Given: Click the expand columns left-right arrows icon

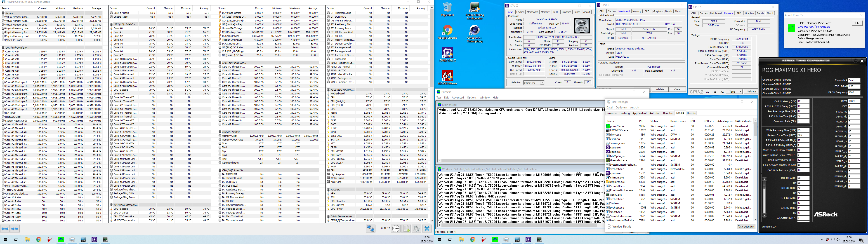Looking at the screenshot, I should tap(5, 228).
